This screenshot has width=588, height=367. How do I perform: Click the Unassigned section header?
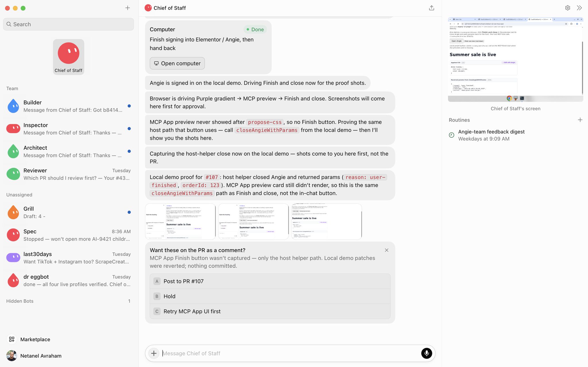point(19,195)
